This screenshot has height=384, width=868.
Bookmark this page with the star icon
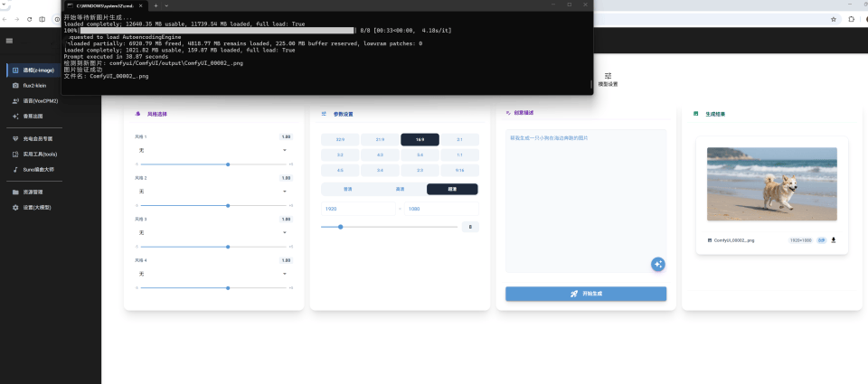tap(833, 18)
